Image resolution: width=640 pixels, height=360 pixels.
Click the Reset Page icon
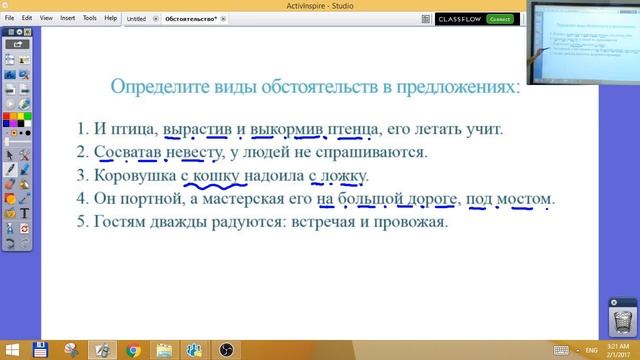(24, 229)
